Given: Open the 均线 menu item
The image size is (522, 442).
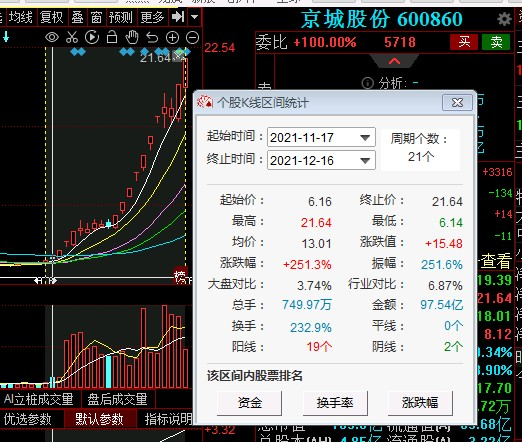Looking at the screenshot, I should 21,17.
